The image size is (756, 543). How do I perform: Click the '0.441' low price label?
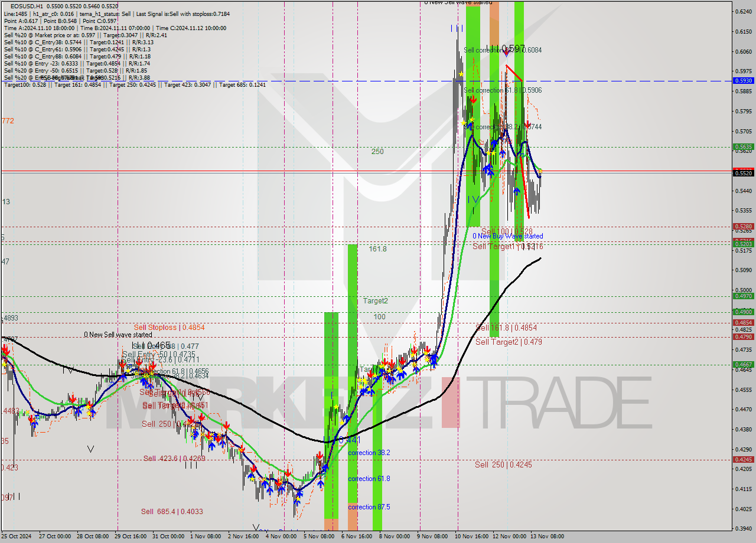349,440
